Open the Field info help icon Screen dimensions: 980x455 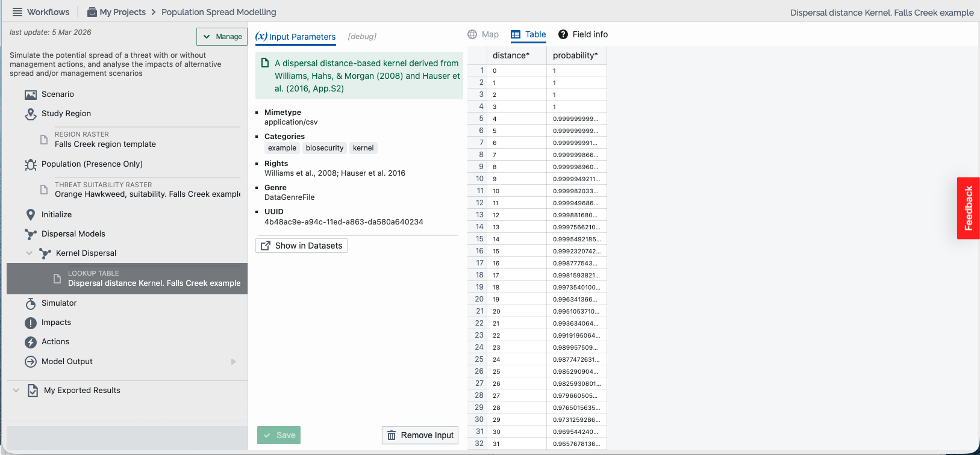[563, 34]
